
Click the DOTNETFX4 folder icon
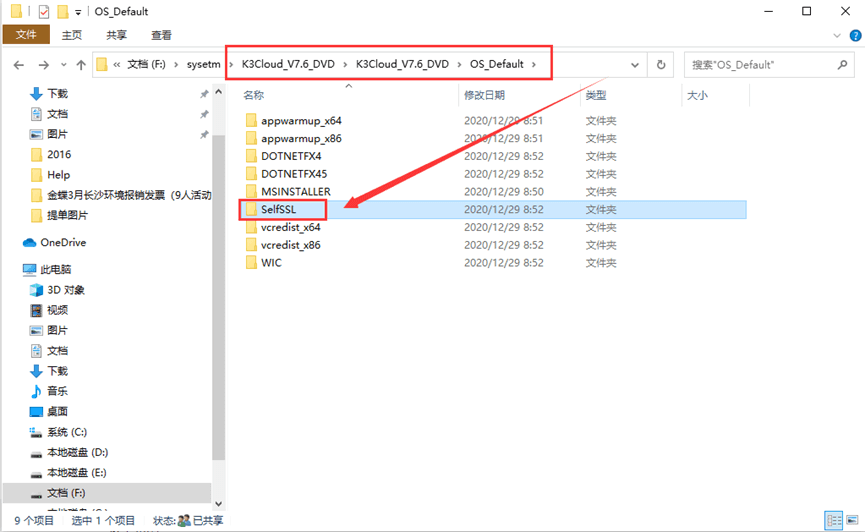(x=251, y=156)
